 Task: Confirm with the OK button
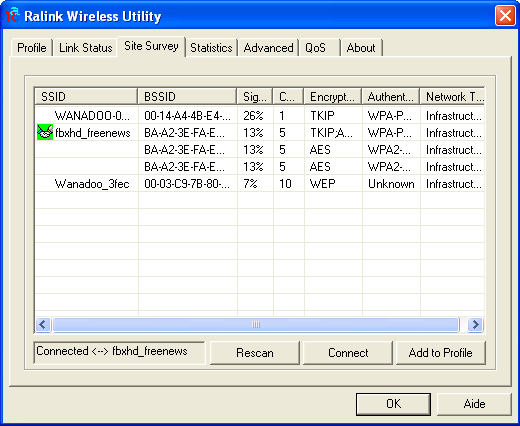pyautogui.click(x=393, y=404)
